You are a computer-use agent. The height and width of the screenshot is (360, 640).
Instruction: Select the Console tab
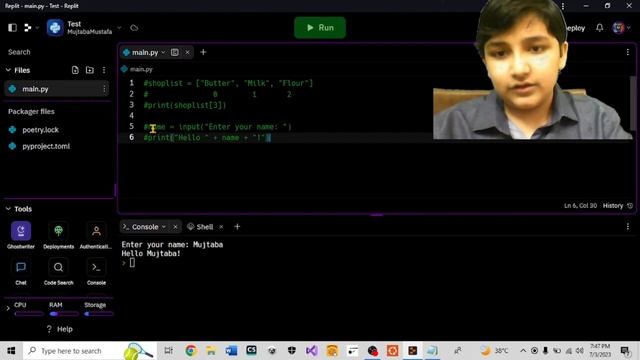[145, 227]
